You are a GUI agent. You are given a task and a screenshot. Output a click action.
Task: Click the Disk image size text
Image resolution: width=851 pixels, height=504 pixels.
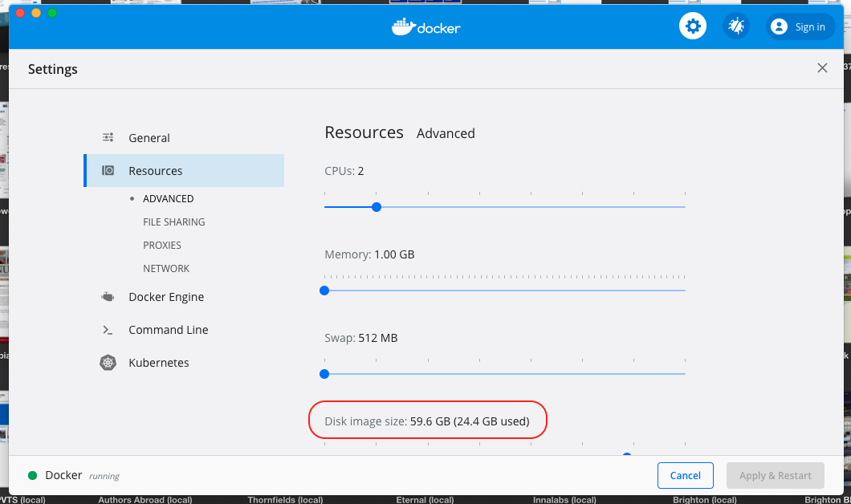pyautogui.click(x=426, y=421)
